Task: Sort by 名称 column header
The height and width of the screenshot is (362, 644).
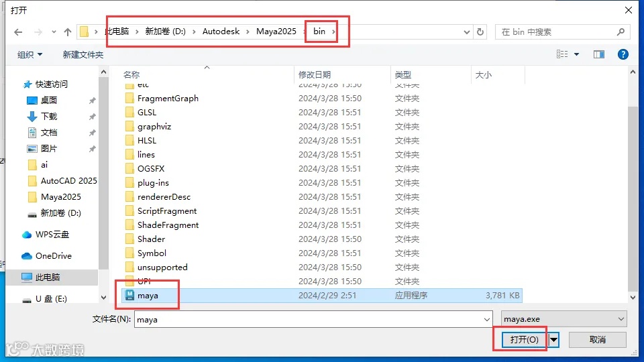Action: [131, 74]
